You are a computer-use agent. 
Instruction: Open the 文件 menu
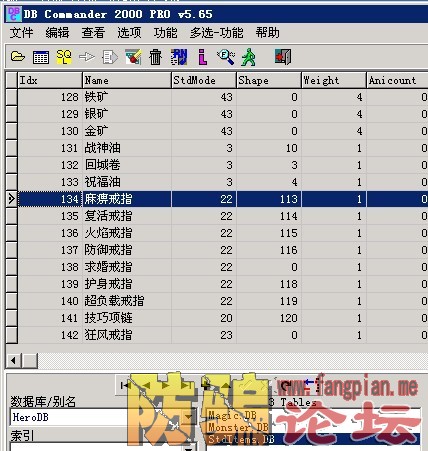[21, 33]
